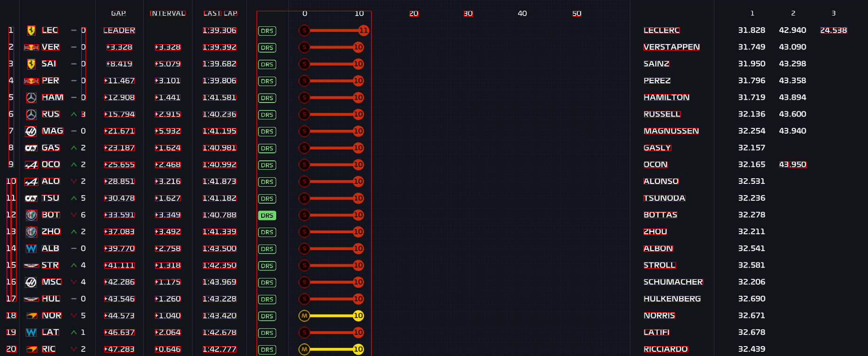Click the red down arrow beside ALO
The width and height of the screenshot is (868, 356).
(x=74, y=182)
